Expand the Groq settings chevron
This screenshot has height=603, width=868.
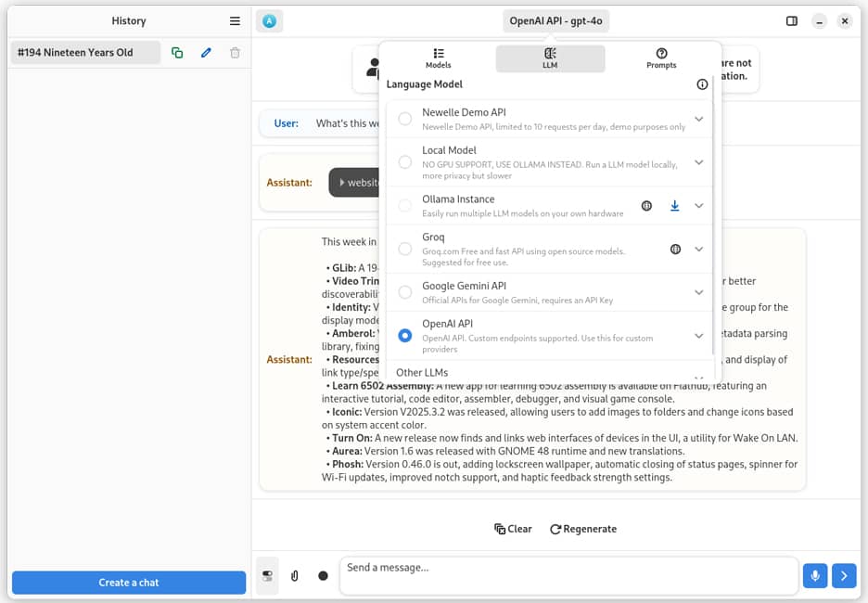[x=698, y=250]
